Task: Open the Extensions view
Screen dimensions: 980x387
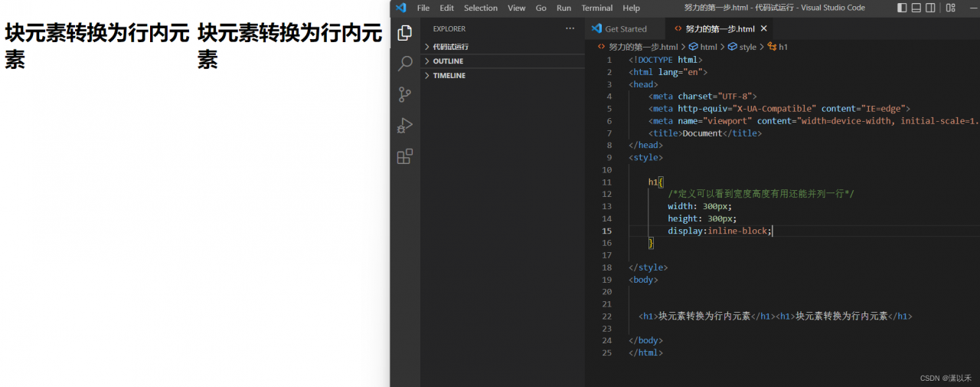Action: 405,156
